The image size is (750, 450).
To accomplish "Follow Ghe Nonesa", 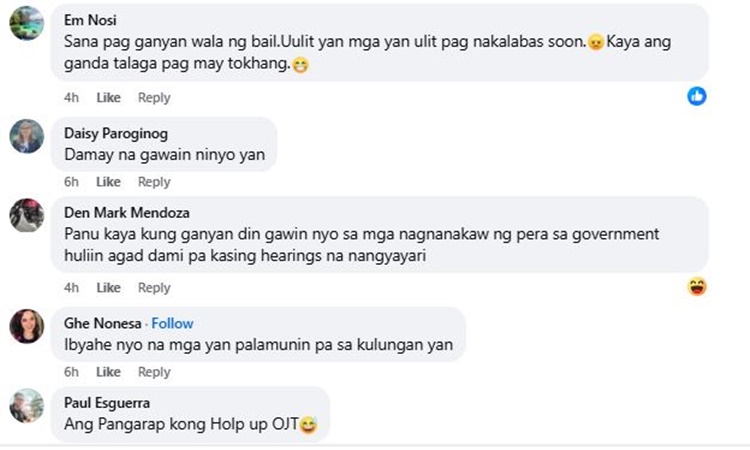I will (x=172, y=324).
